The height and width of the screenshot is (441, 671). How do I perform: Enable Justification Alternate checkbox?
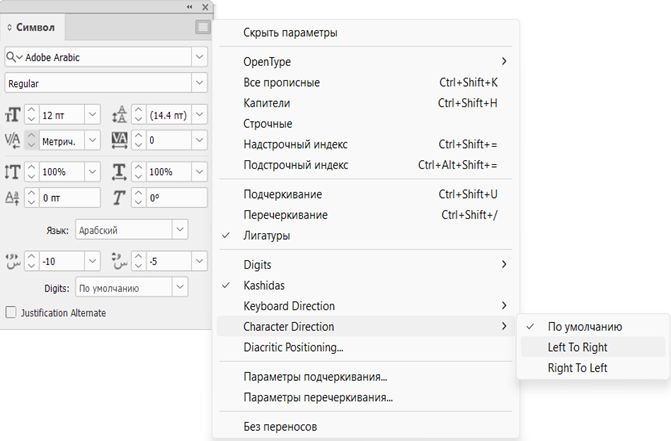(x=11, y=312)
